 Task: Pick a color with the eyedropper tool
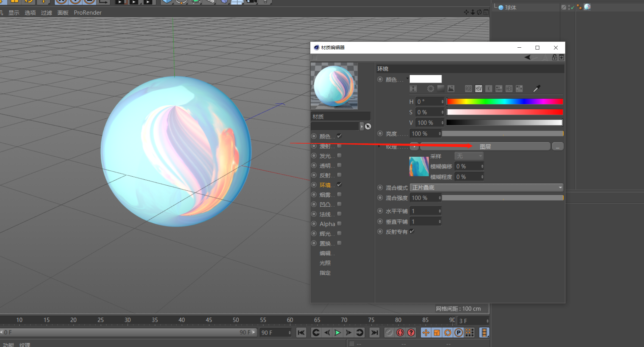(x=537, y=89)
